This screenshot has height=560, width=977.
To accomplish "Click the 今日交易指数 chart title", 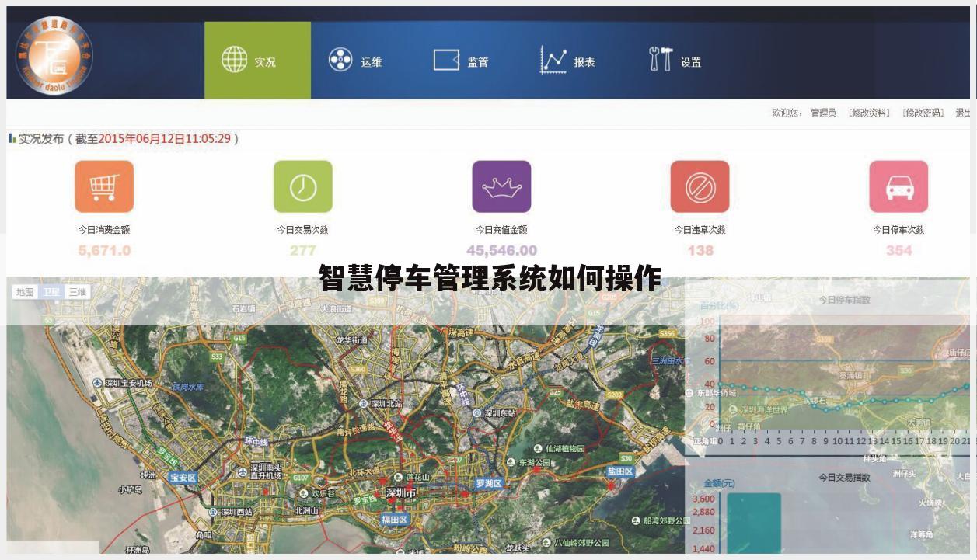I will point(844,478).
